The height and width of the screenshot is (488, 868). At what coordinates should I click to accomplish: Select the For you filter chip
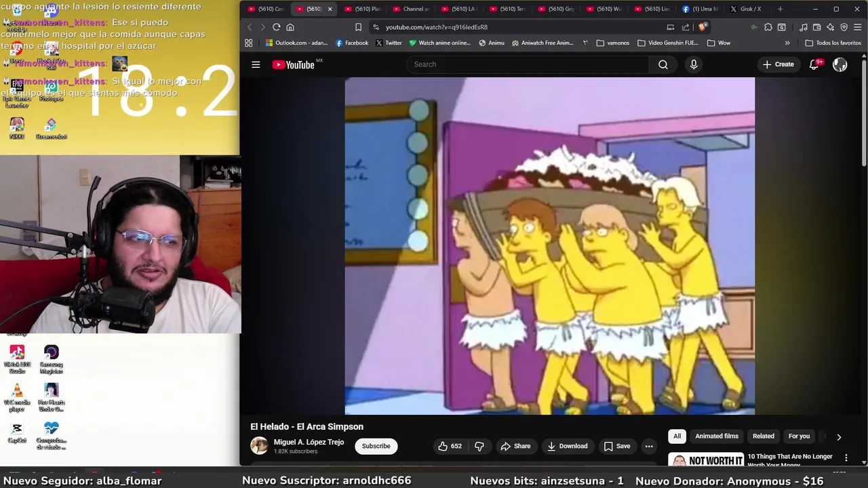point(799,436)
